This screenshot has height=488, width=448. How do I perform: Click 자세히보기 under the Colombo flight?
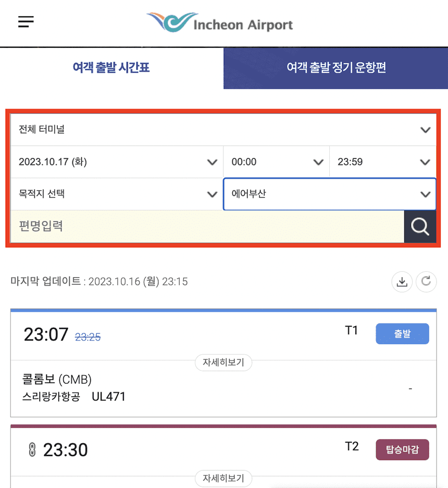(223, 362)
